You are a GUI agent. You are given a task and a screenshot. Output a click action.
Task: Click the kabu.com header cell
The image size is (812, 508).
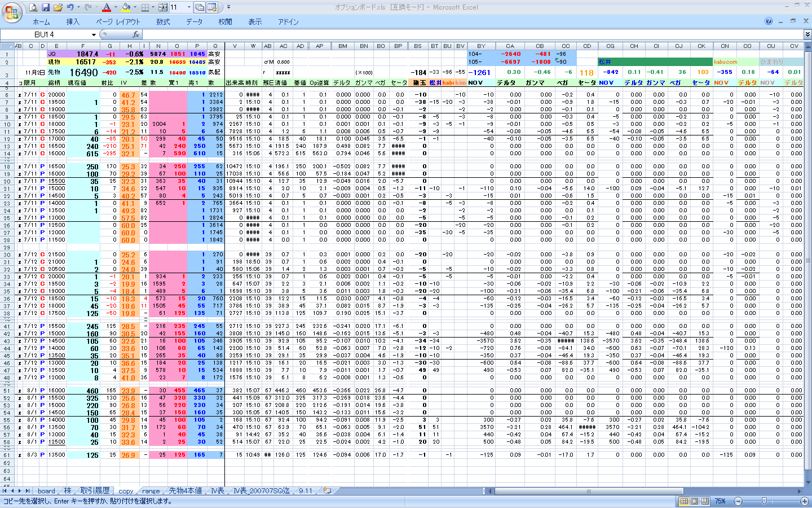click(736, 62)
